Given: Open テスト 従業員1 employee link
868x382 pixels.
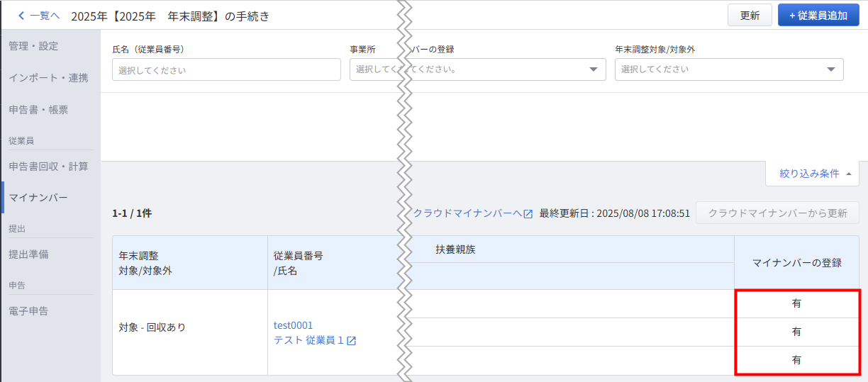Looking at the screenshot, I should (x=315, y=340).
